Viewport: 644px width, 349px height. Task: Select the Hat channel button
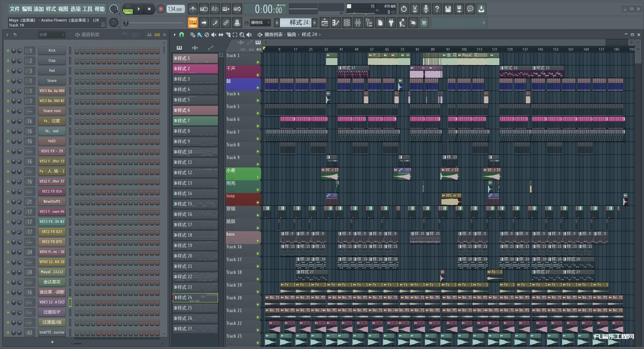(x=52, y=71)
